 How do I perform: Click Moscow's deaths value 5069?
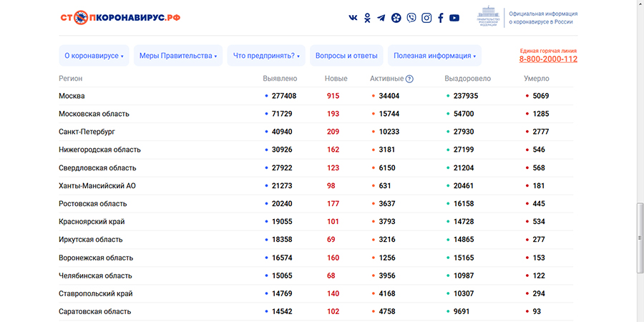[541, 96]
